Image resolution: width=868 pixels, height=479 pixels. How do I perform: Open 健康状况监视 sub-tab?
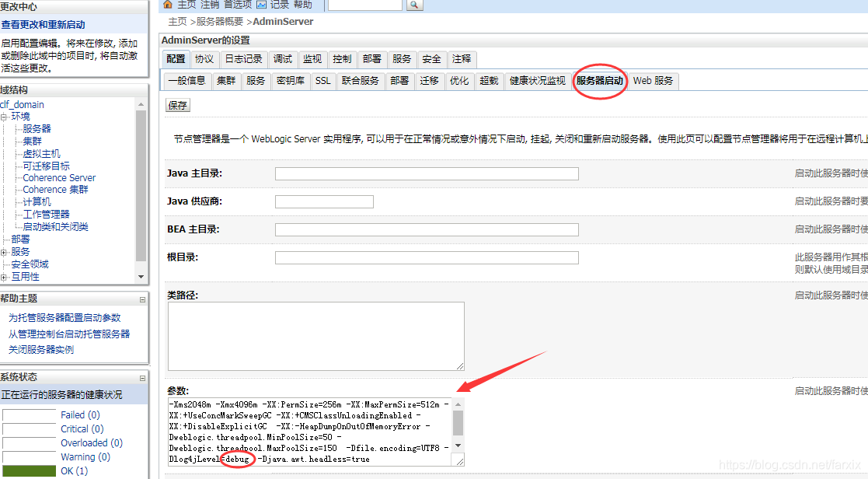pos(538,81)
